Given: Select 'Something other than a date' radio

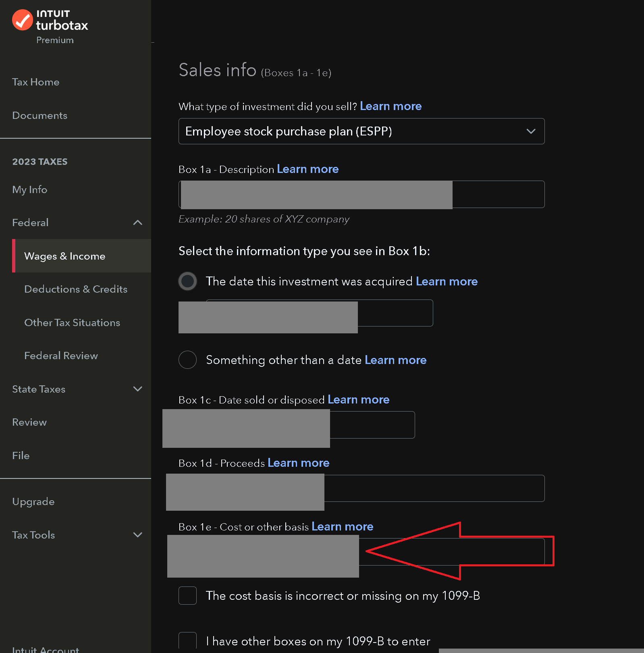Looking at the screenshot, I should point(187,360).
